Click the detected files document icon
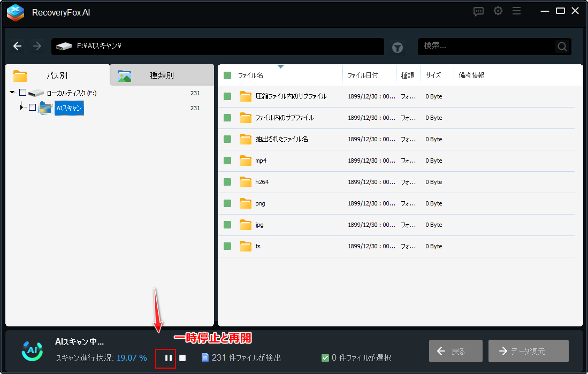 pyautogui.click(x=205, y=357)
